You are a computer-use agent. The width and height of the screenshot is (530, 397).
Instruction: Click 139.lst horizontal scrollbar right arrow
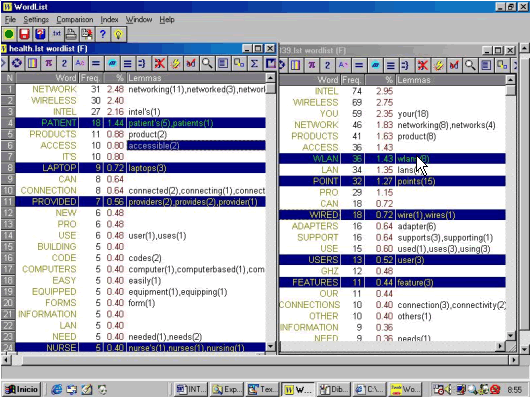(x=501, y=346)
